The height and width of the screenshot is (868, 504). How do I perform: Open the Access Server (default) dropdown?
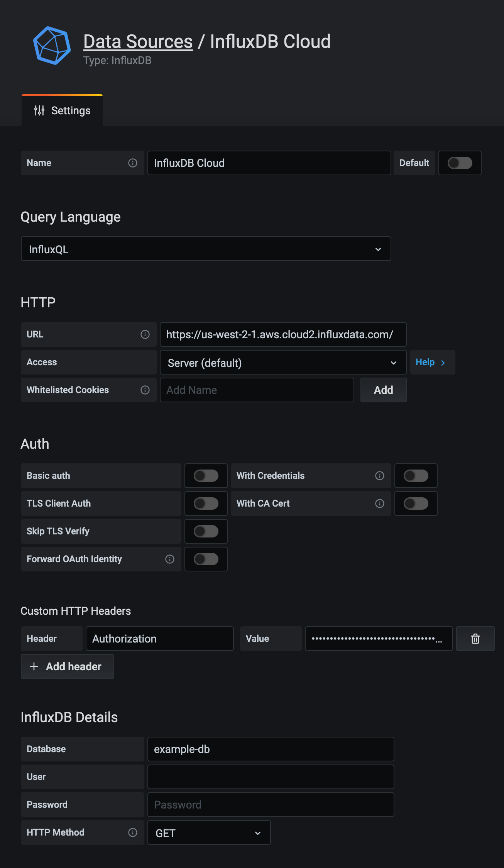283,363
